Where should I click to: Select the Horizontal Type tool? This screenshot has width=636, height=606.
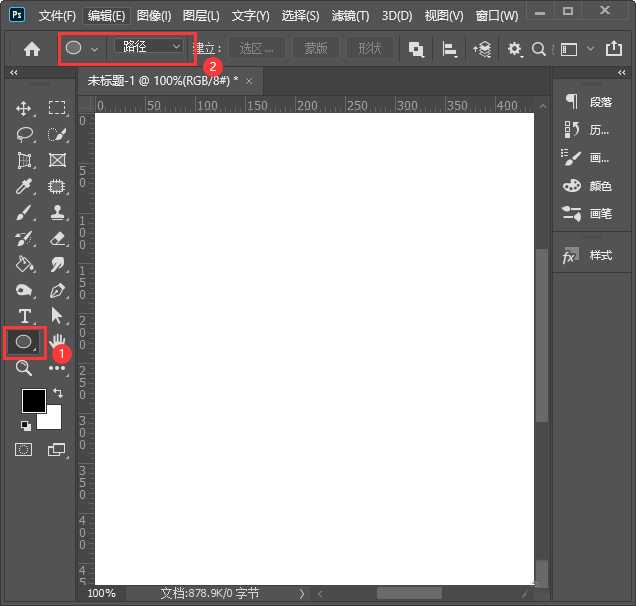(24, 316)
